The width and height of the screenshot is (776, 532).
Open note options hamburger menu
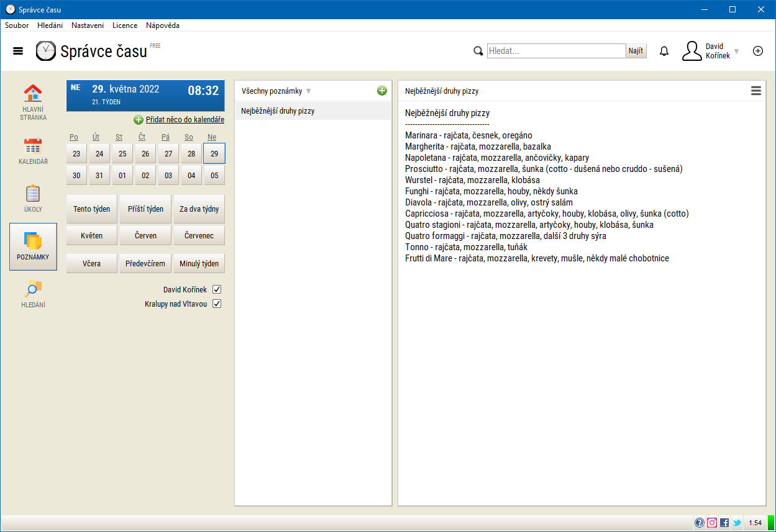tap(755, 91)
